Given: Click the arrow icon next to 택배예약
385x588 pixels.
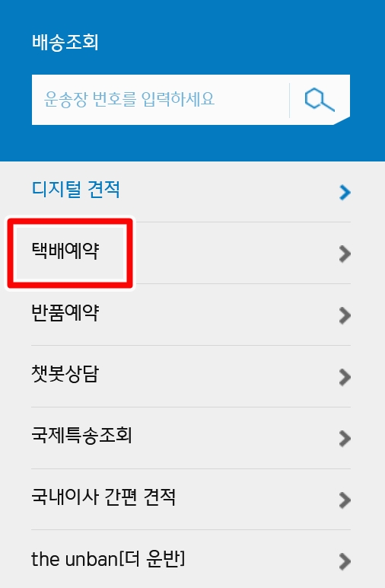Looking at the screenshot, I should [345, 254].
